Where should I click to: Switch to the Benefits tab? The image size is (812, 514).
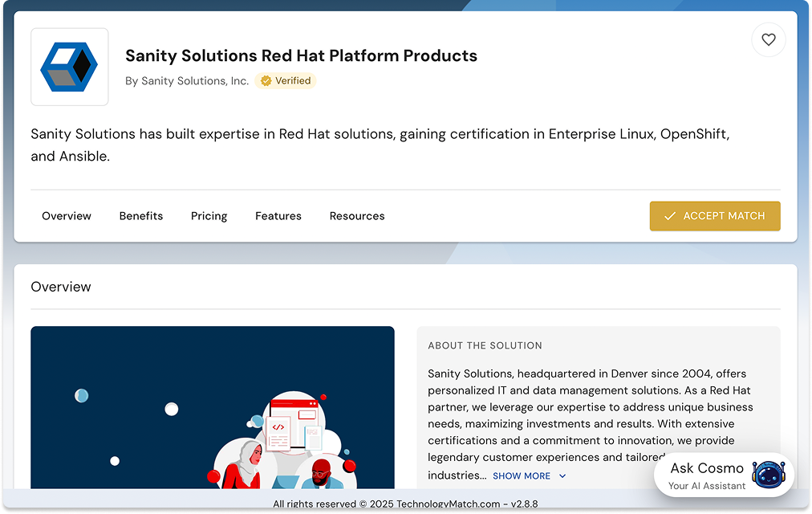141,216
